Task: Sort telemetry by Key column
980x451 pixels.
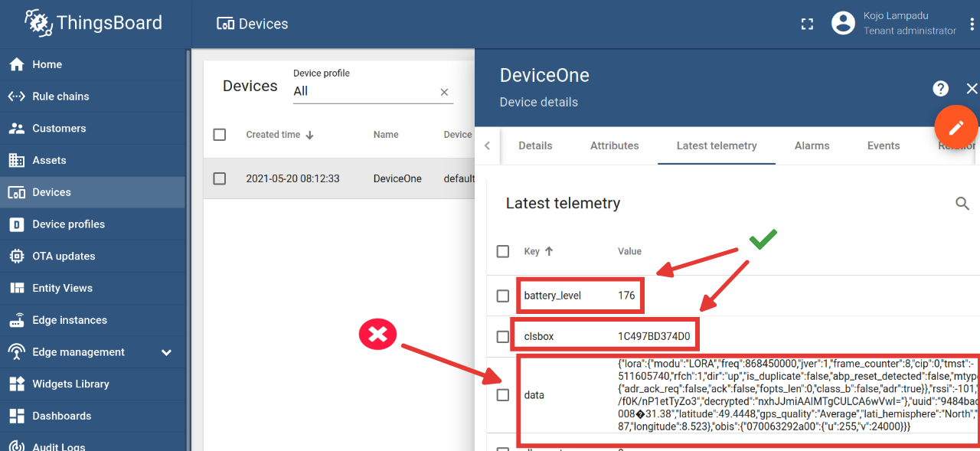Action: (538, 251)
